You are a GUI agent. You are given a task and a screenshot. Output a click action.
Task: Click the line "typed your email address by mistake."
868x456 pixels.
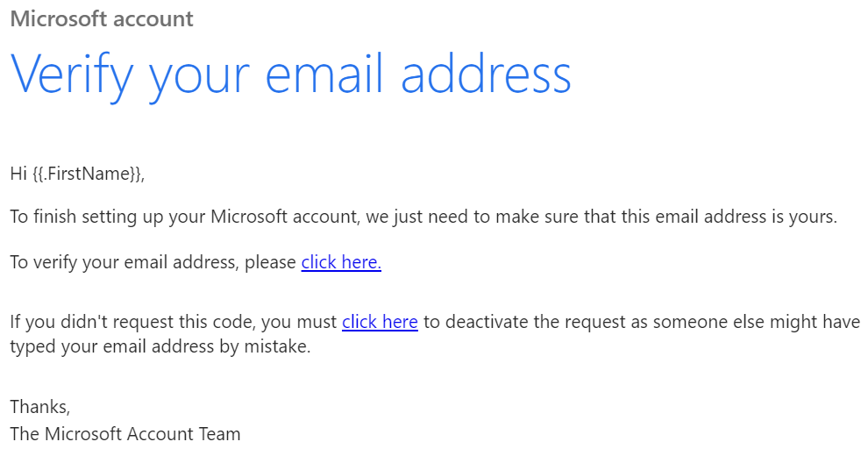[x=160, y=346]
